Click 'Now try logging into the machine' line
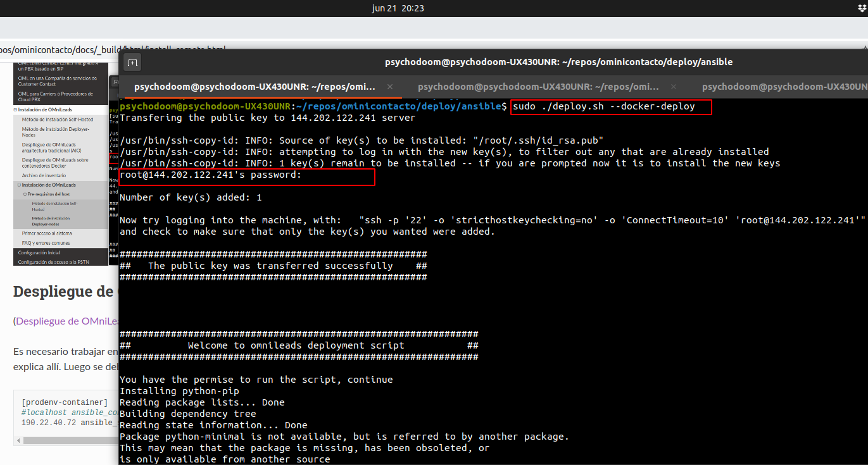The image size is (868, 465). coord(493,220)
